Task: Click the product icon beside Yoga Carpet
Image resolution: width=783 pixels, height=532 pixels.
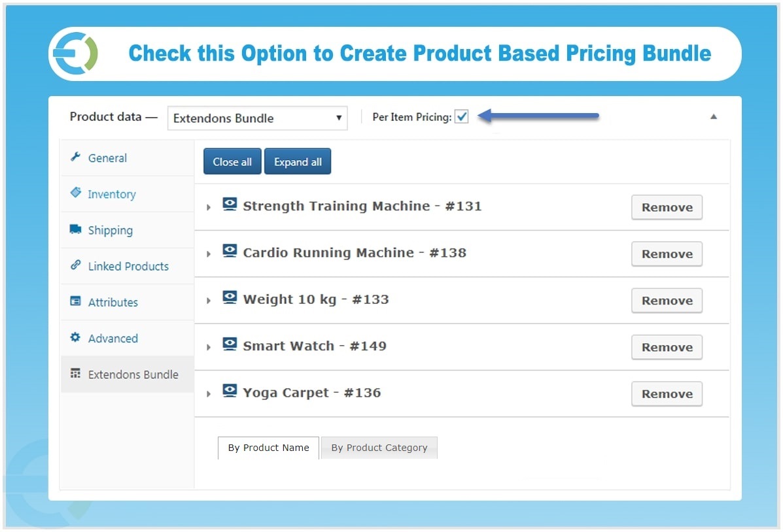Action: 230,391
